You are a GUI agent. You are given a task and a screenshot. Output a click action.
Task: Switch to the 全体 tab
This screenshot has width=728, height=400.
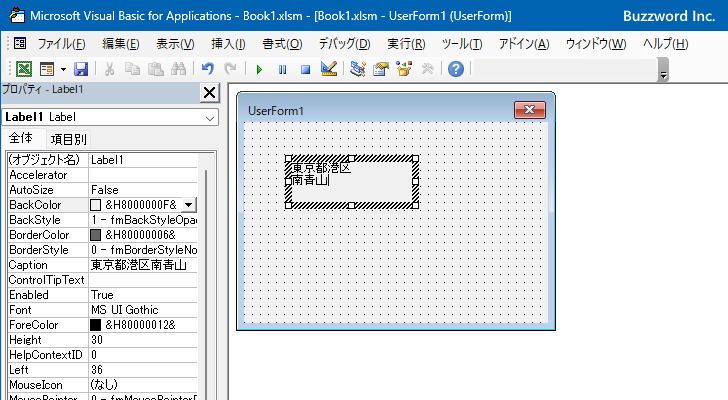tap(21, 138)
